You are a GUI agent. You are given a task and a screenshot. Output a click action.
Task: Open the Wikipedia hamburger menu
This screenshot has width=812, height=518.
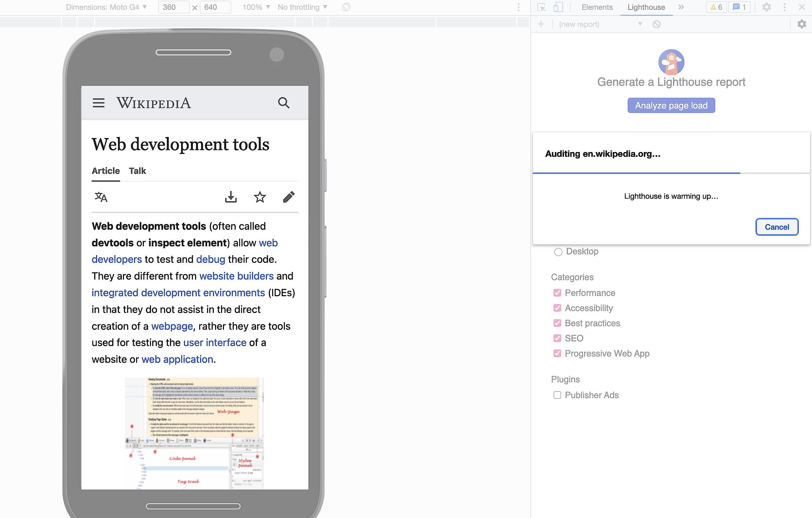click(x=98, y=103)
